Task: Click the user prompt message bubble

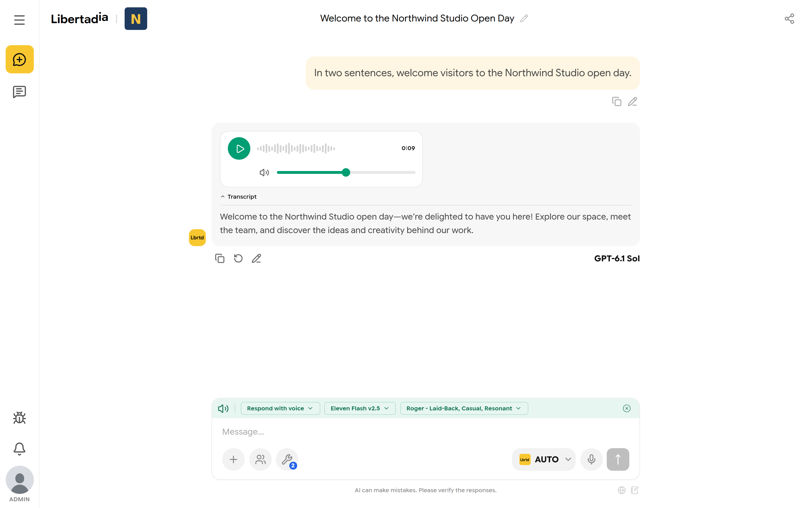Action: click(473, 73)
